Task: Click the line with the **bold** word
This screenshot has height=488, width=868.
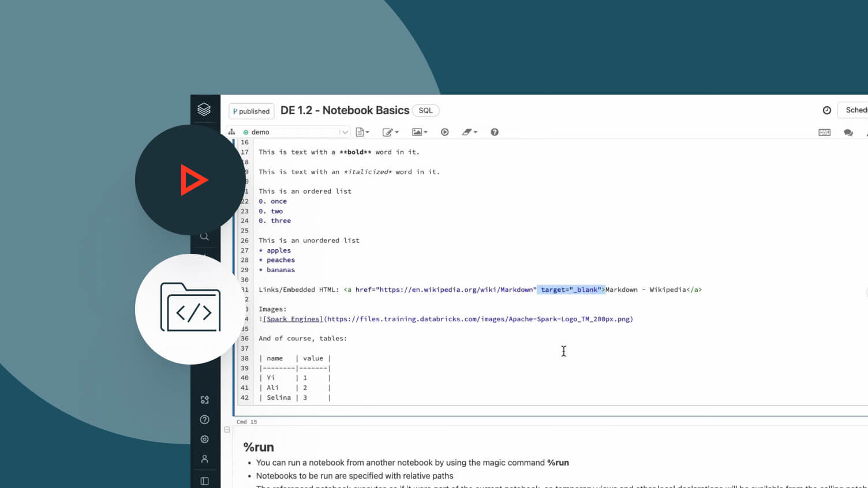Action: click(339, 152)
